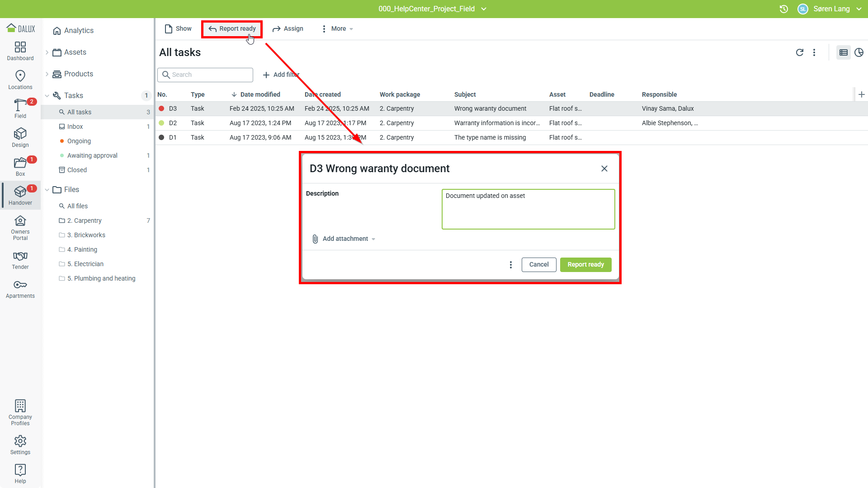Image resolution: width=868 pixels, height=488 pixels.
Task: Toggle the list view button
Action: pyautogui.click(x=843, y=52)
